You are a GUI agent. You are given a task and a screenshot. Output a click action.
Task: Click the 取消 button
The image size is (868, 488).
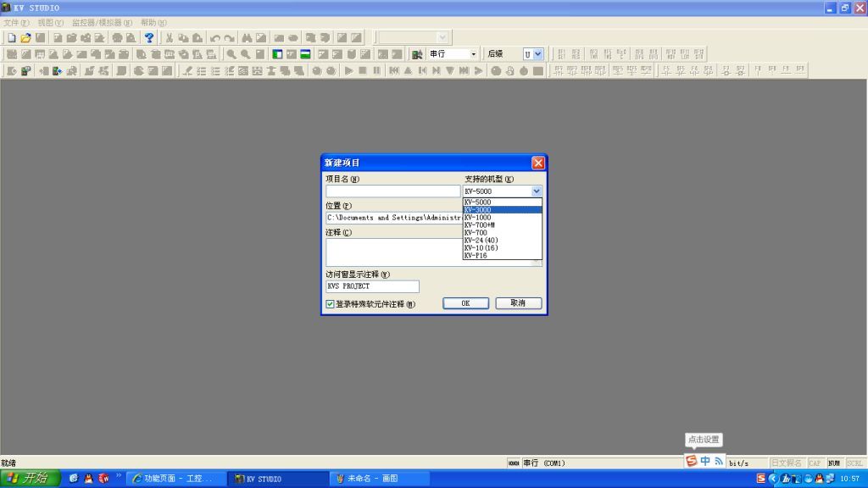pos(518,303)
